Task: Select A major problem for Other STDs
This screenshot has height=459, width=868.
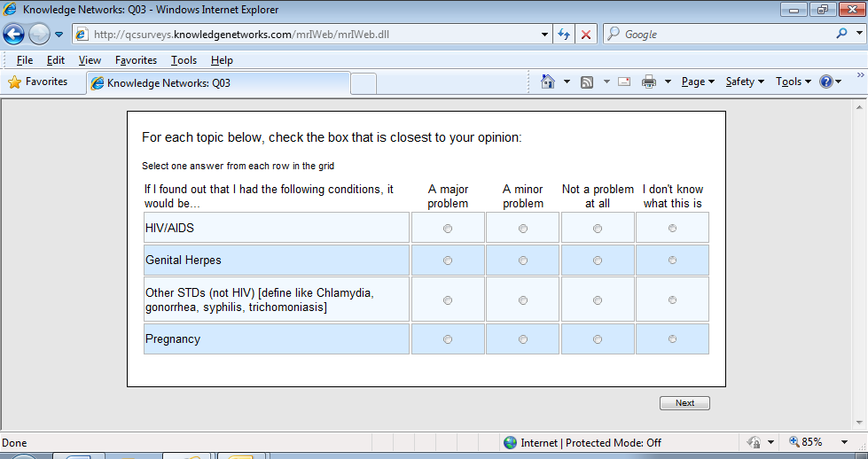Action: (x=448, y=300)
